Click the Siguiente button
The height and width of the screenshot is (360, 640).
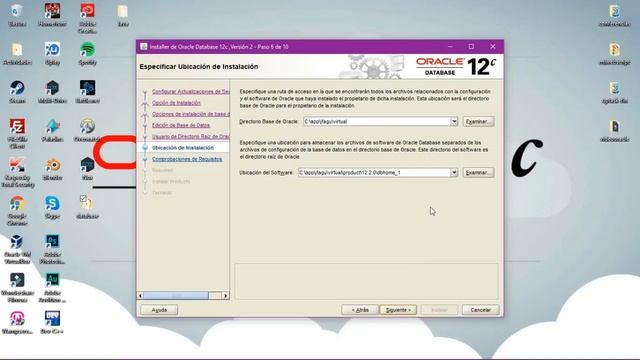[398, 310]
